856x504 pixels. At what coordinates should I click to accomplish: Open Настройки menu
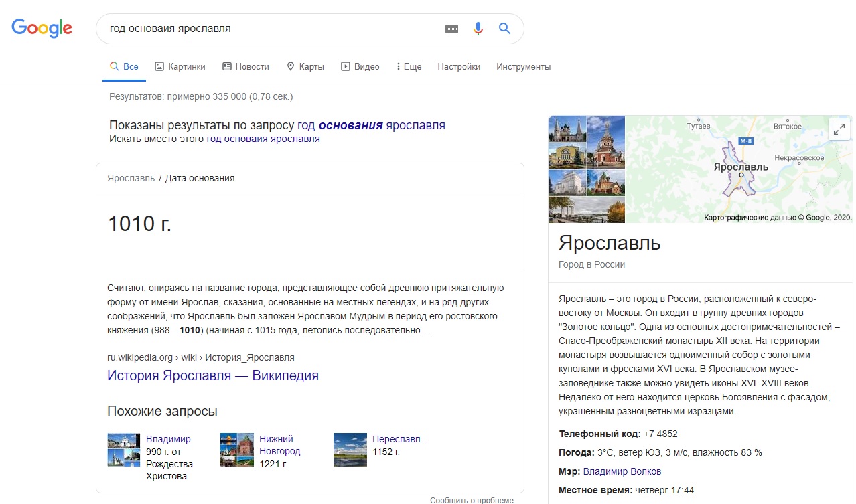coord(459,66)
